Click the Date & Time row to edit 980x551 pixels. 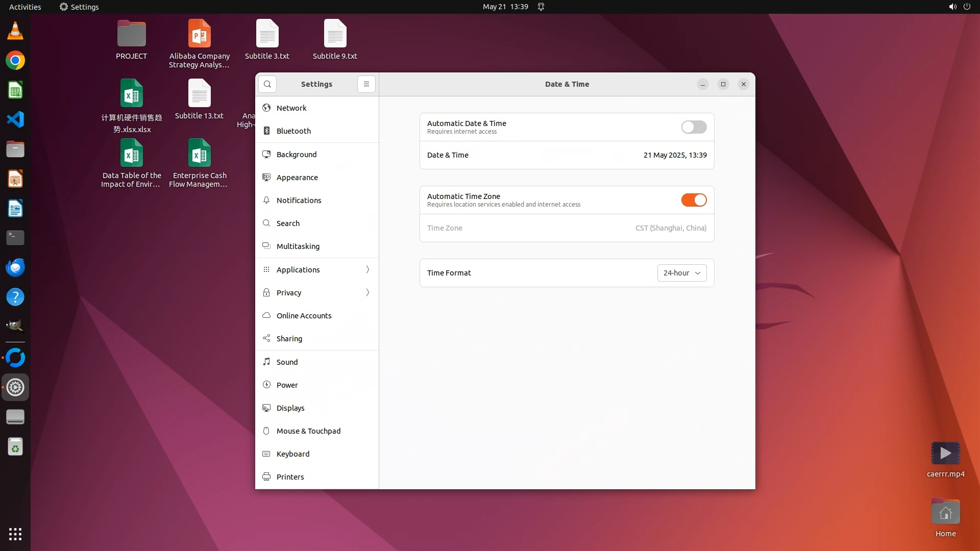(x=567, y=155)
